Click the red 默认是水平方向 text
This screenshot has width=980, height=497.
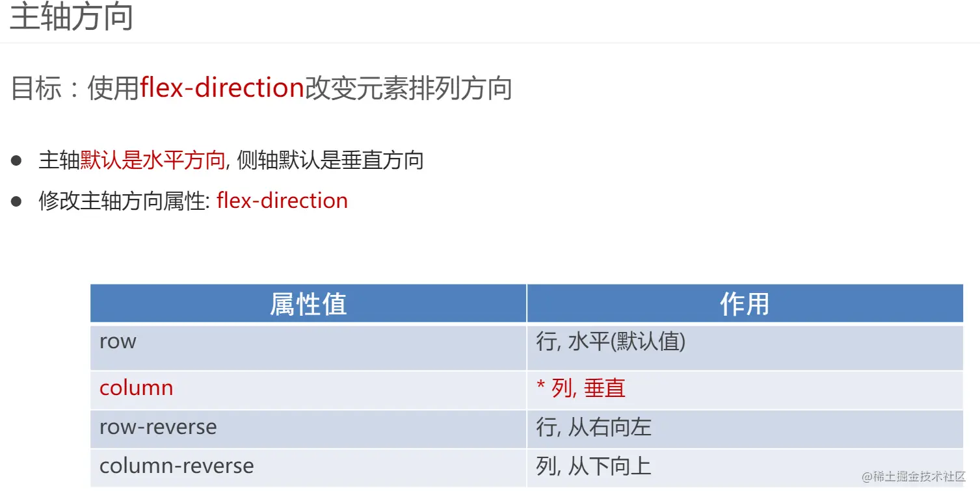tap(153, 160)
